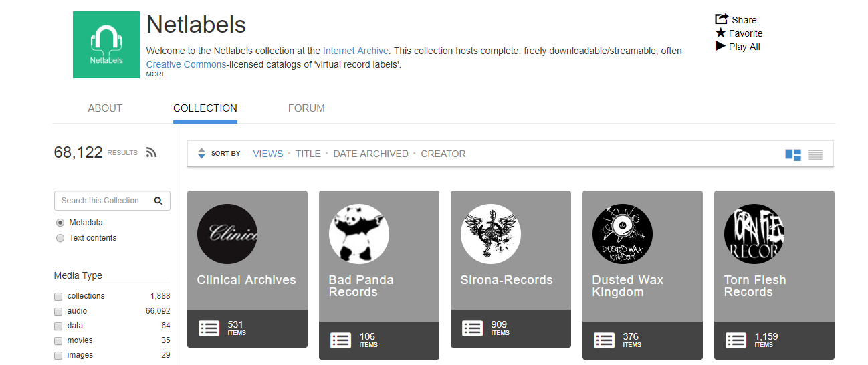Open the Torn Flesh Records title link

(755, 286)
